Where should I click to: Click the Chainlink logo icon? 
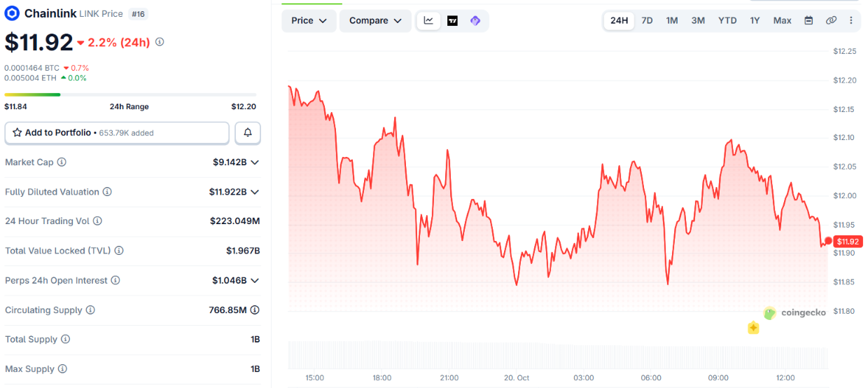12,13
